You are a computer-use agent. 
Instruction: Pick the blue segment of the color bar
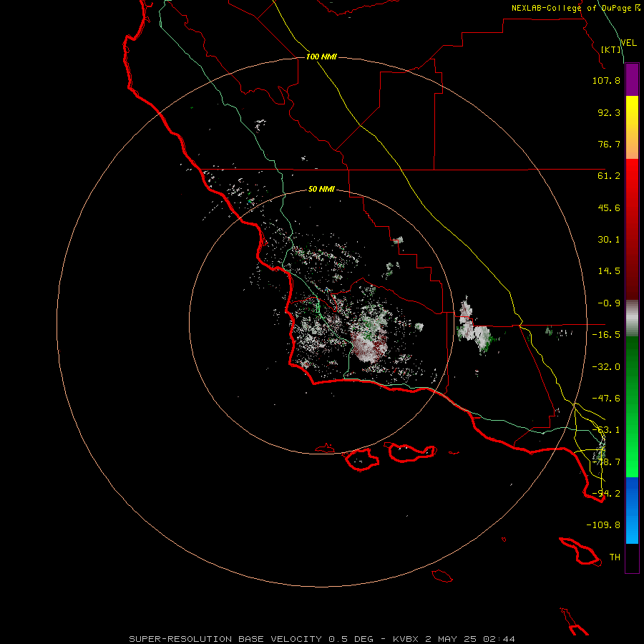(632, 510)
